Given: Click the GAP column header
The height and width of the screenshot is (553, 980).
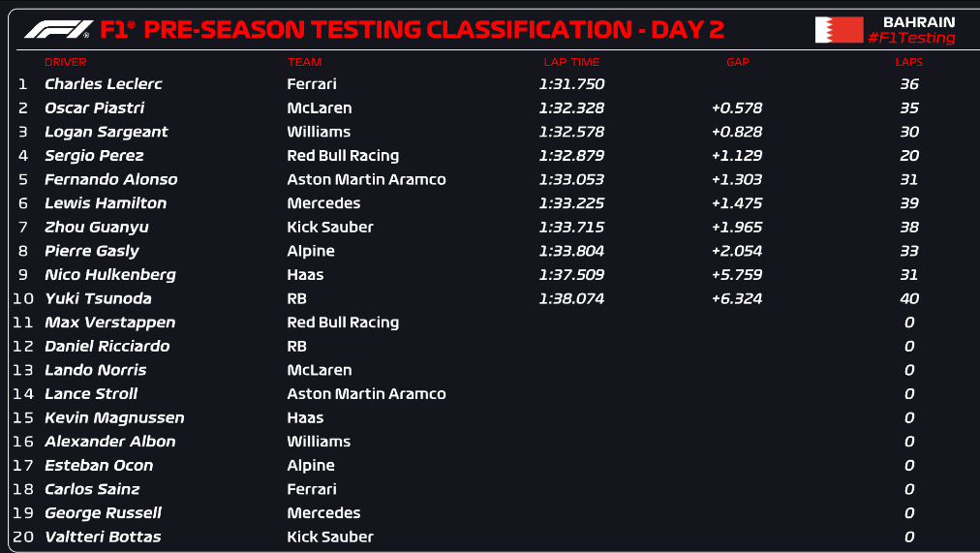Looking at the screenshot, I should [x=738, y=62].
